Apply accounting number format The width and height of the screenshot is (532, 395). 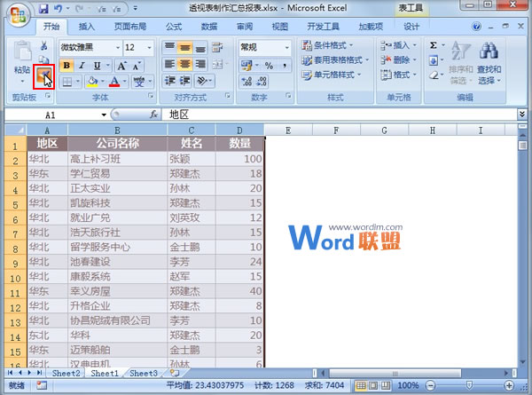246,65
